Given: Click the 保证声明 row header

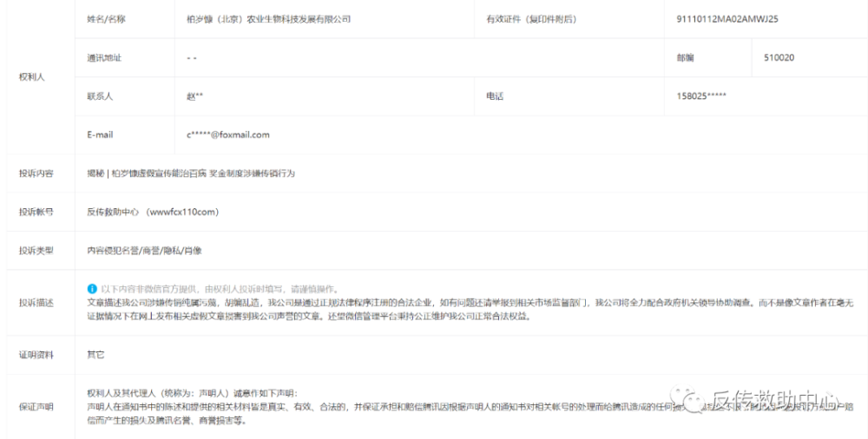Looking at the screenshot, I should click(36, 407).
